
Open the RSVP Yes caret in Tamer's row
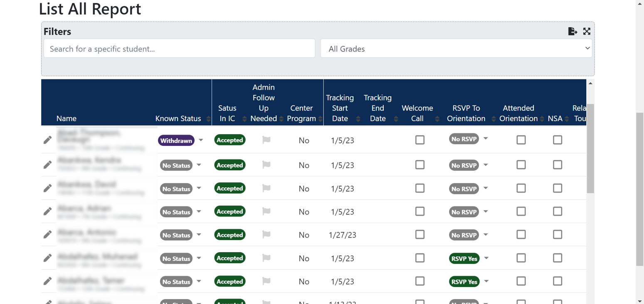coord(486,281)
